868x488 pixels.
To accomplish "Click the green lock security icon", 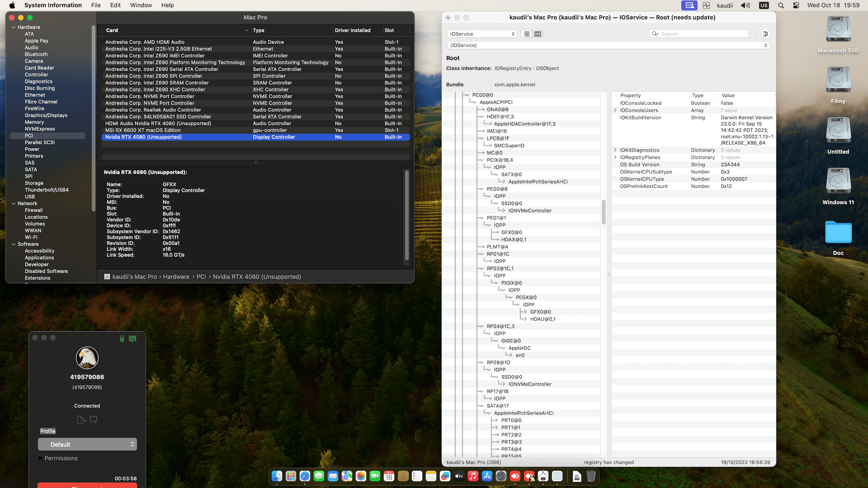I will [x=122, y=338].
